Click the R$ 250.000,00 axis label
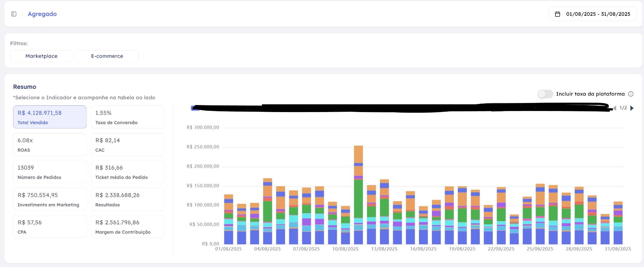 [x=203, y=147]
